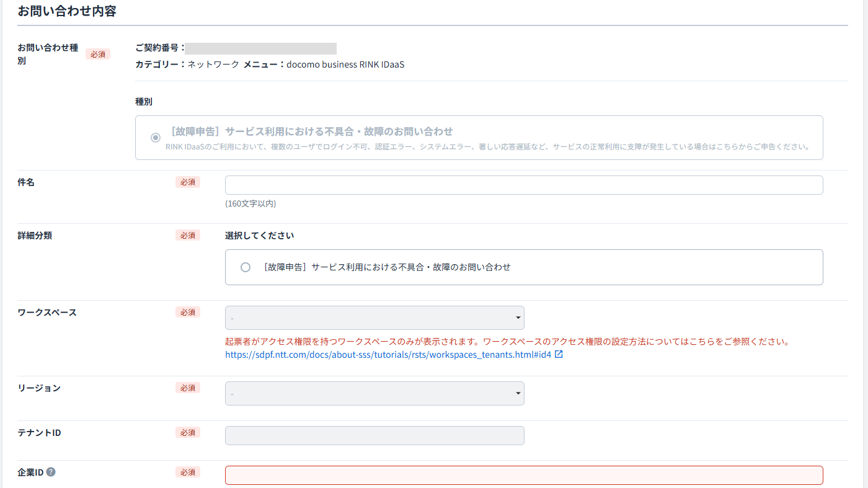868x488 pixels.
Task: Open the sdpf.ntt.com workspaces_tenants tutorial link
Action: coord(388,355)
